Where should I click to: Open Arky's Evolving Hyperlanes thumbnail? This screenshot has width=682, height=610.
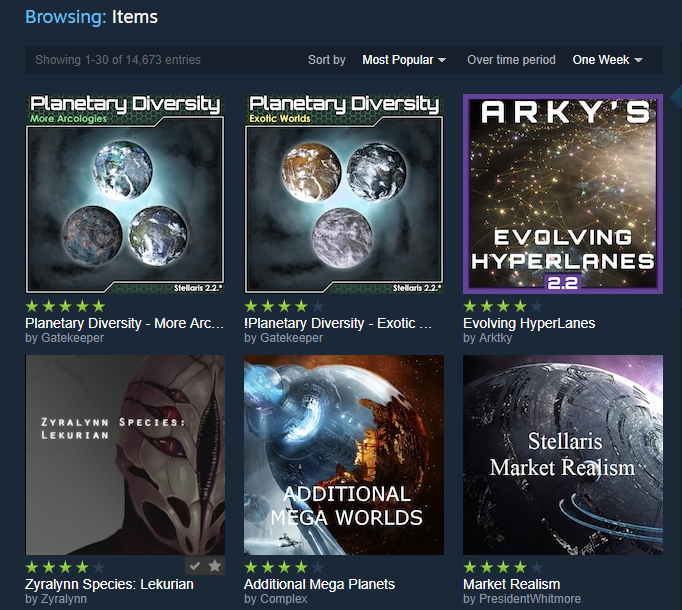coord(563,194)
